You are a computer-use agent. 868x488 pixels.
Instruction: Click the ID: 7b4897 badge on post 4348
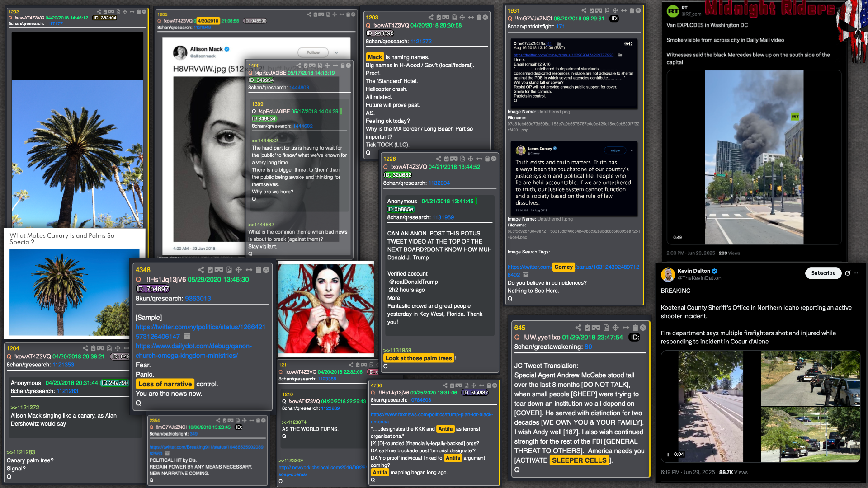pyautogui.click(x=153, y=289)
